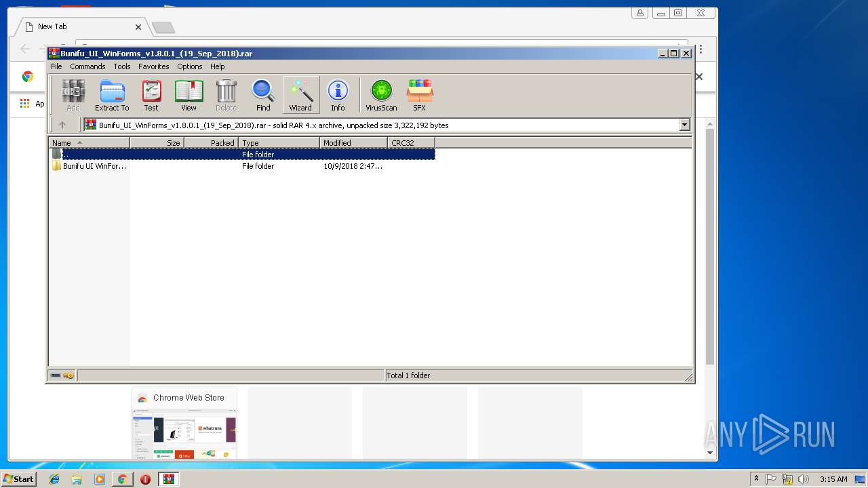
Task: Open the Commands menu
Action: (x=87, y=66)
